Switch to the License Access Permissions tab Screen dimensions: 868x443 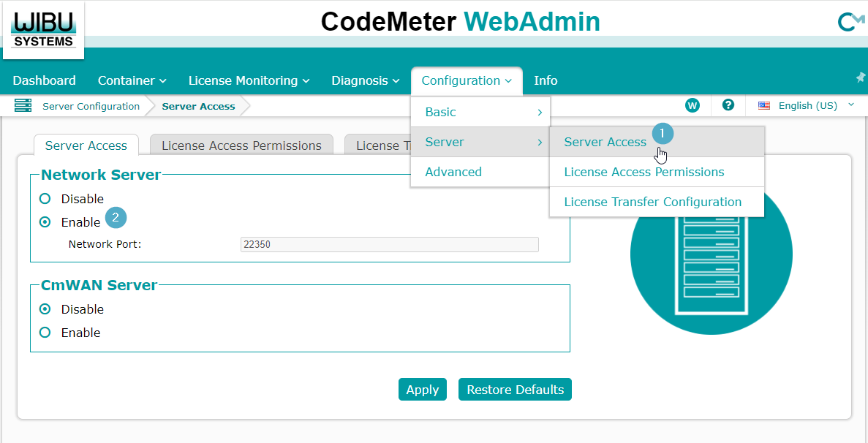(x=241, y=145)
